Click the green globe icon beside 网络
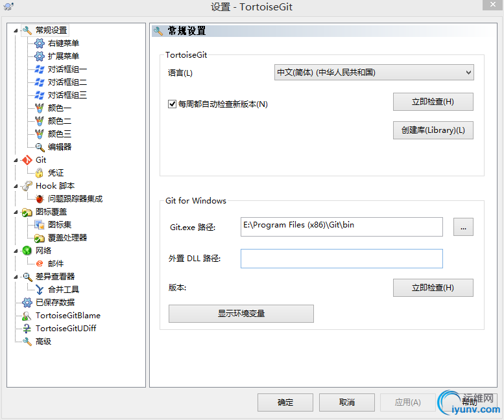504x420 pixels. click(27, 250)
